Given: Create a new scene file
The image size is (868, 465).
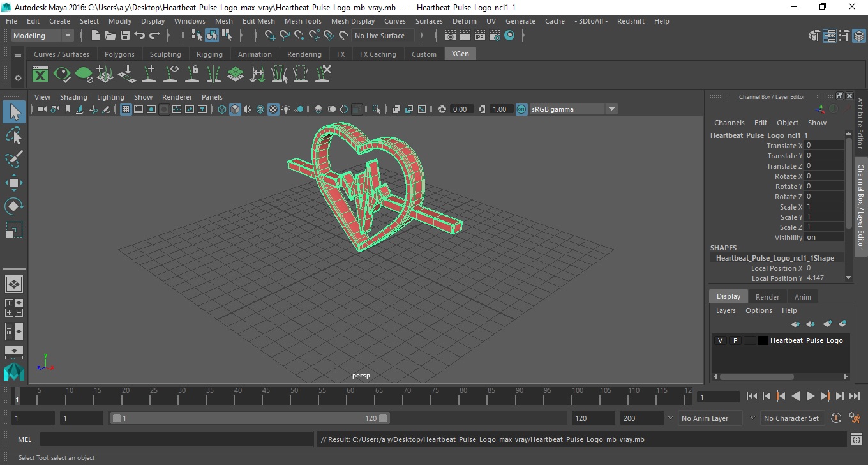Looking at the screenshot, I should point(96,36).
